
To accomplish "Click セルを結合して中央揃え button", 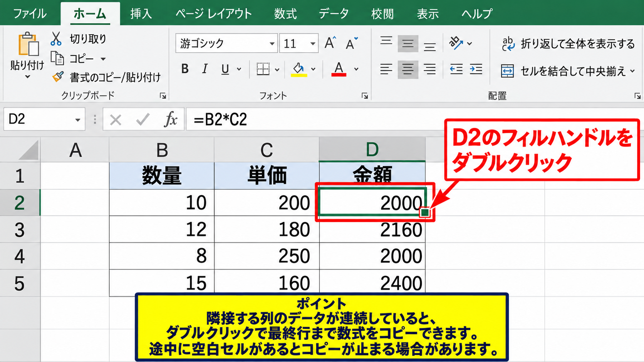I will (x=563, y=71).
